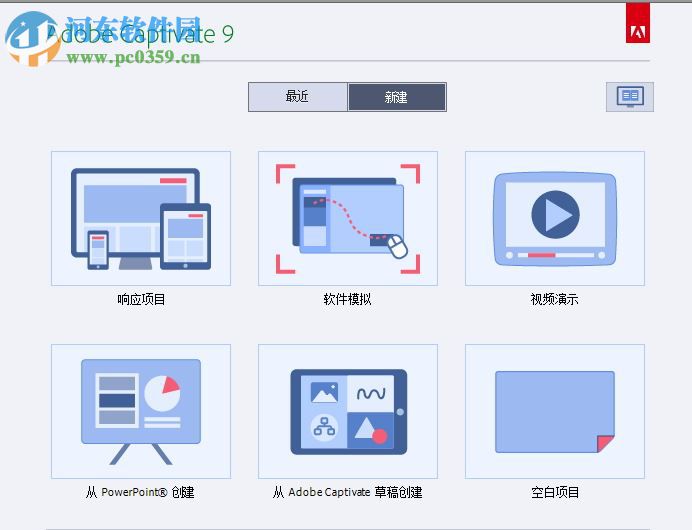Pick the 空白项目 blank project thumbnail
The image size is (692, 530).
[x=555, y=411]
